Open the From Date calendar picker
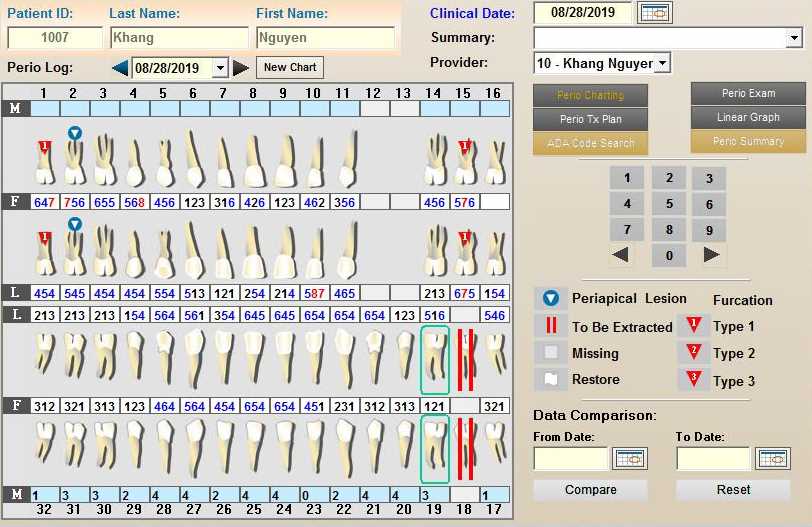Viewport: 812px width, 527px height. tap(630, 459)
